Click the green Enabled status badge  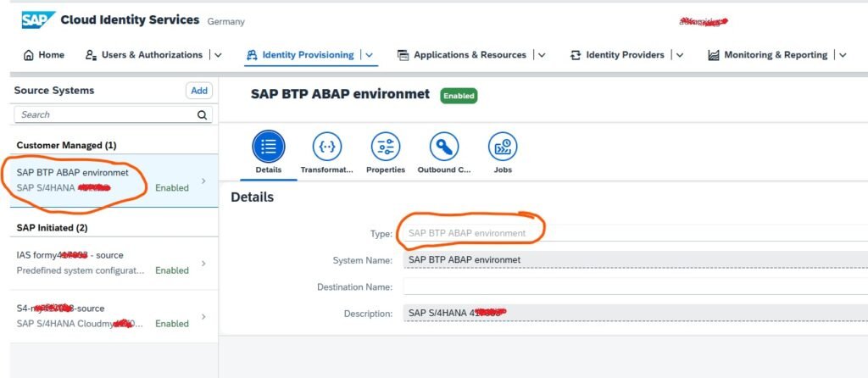pyautogui.click(x=459, y=96)
